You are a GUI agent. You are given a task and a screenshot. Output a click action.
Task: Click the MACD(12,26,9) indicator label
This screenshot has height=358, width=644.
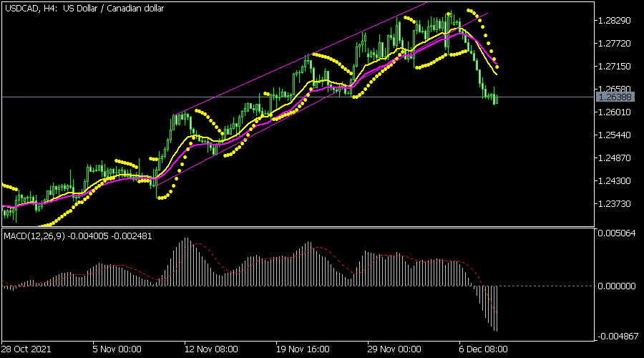coord(77,236)
